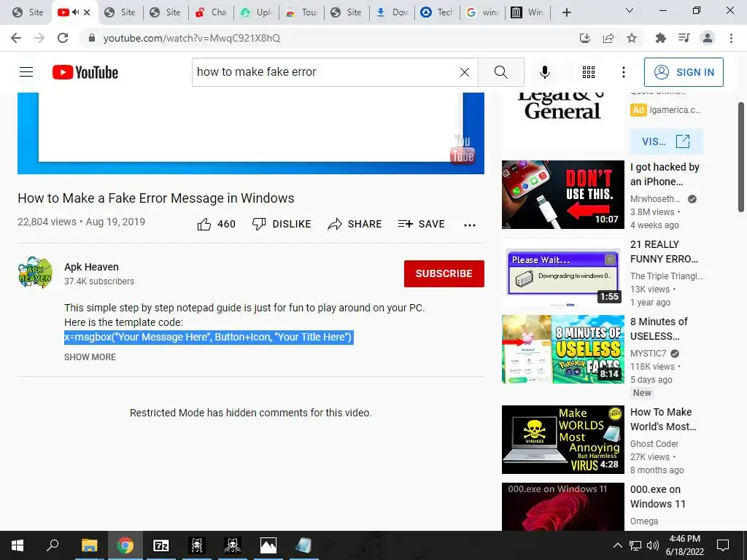Go to the YouTube home logo
747x560 pixels.
85,72
